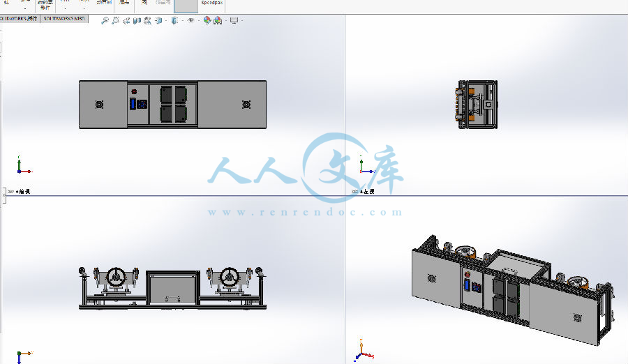The width and height of the screenshot is (628, 364).
Task: Select blue switch on front-view control panel
Action: pos(133,104)
